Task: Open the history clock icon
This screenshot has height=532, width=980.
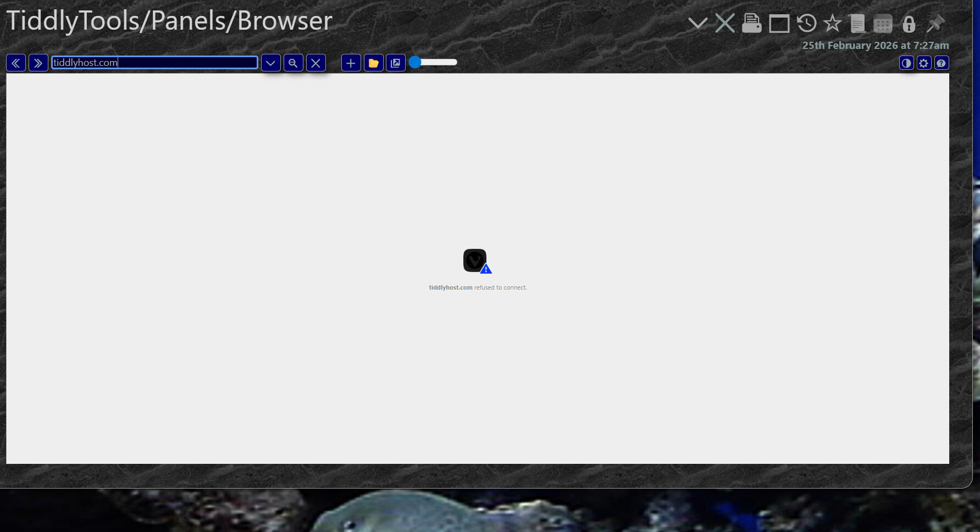Action: (806, 24)
